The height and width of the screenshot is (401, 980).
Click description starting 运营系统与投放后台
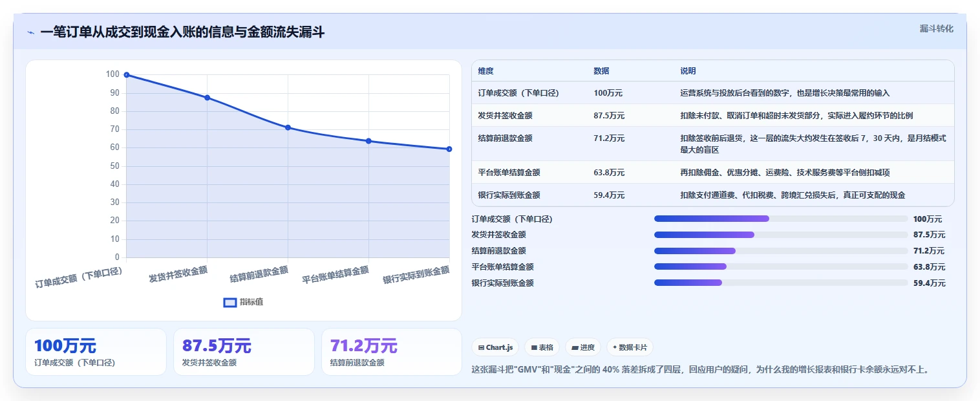click(785, 93)
